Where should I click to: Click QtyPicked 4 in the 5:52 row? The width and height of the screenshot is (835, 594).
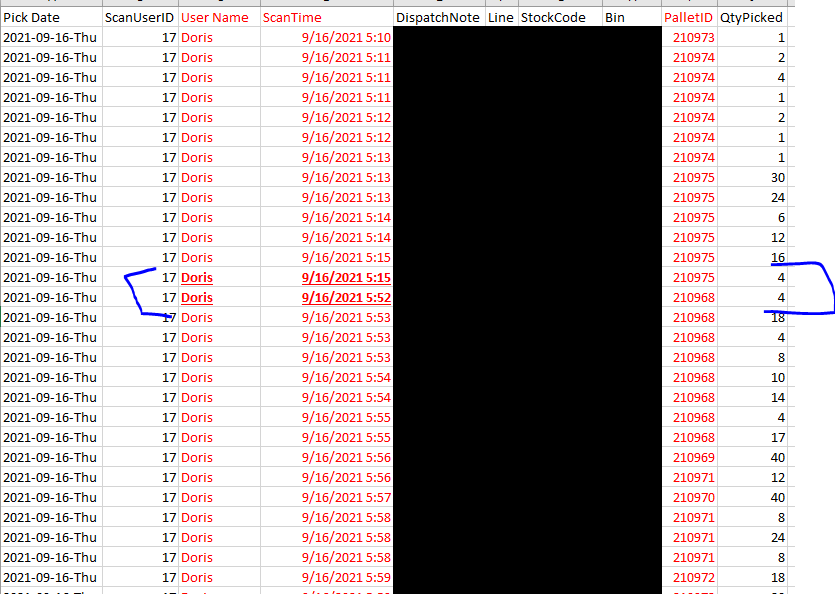752,298
